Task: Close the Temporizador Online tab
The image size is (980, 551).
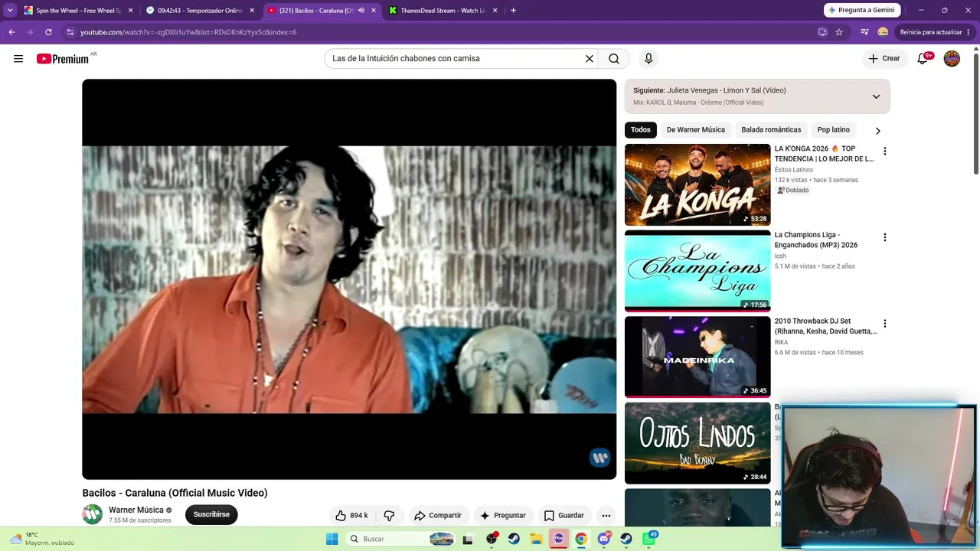Action: [x=252, y=11]
